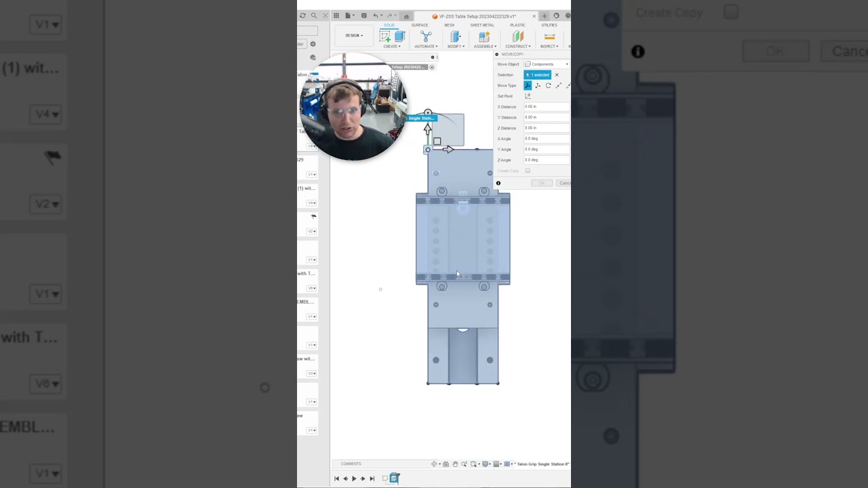
Task: Open the extensions icon beside new tab
Action: click(556, 16)
